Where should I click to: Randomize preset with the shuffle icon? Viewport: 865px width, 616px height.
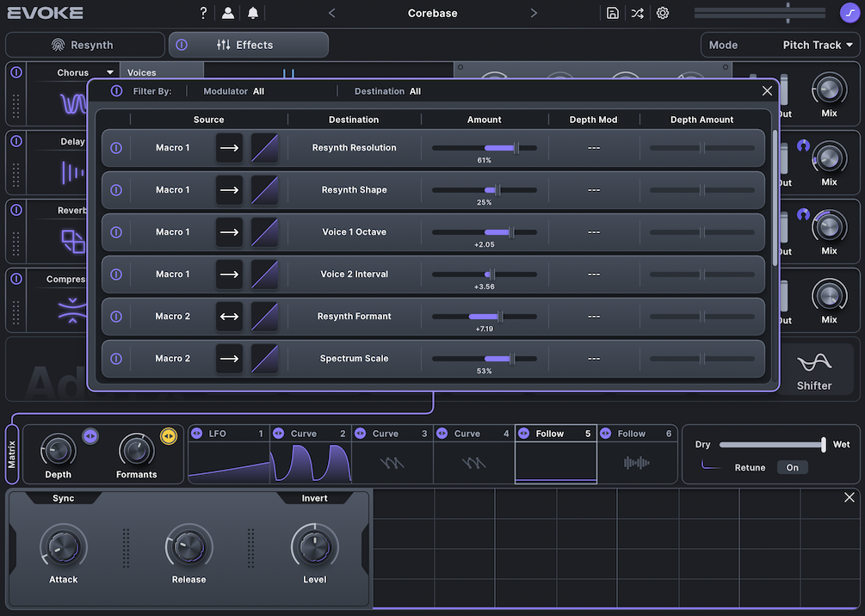click(637, 13)
